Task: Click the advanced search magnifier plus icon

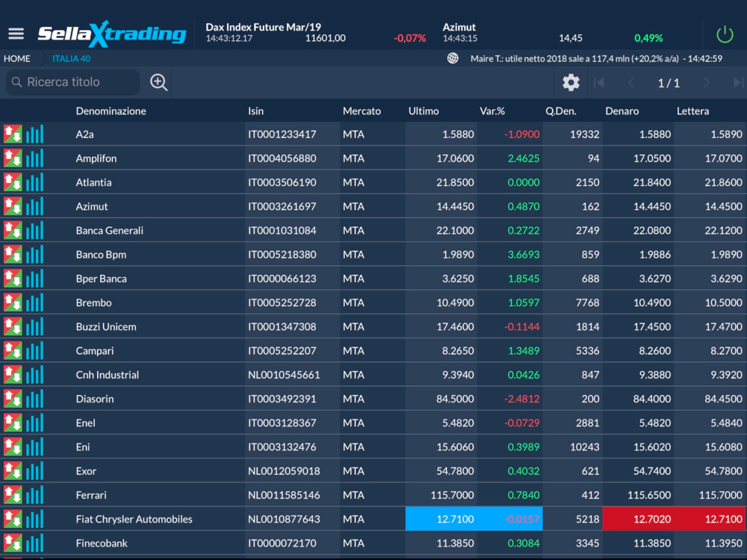Action: (x=158, y=82)
